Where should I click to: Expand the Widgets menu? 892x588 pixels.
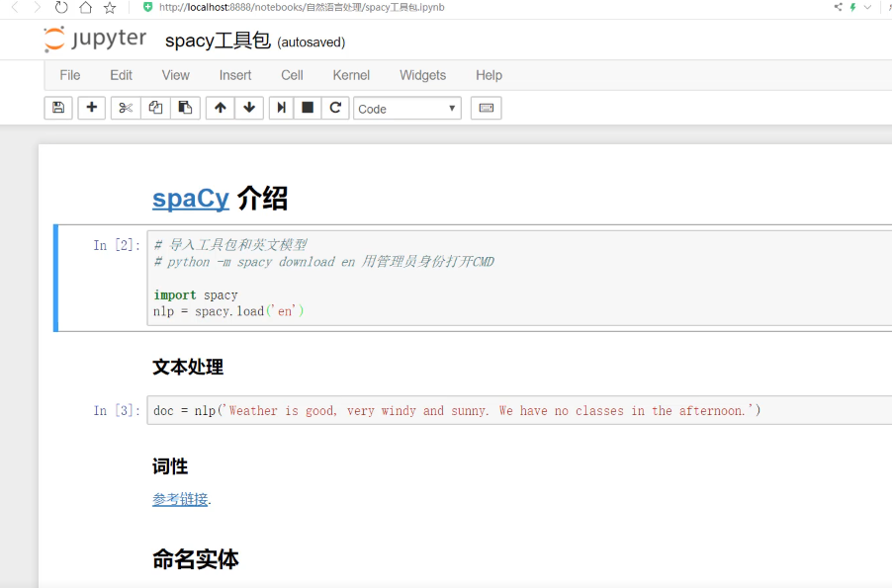point(422,75)
